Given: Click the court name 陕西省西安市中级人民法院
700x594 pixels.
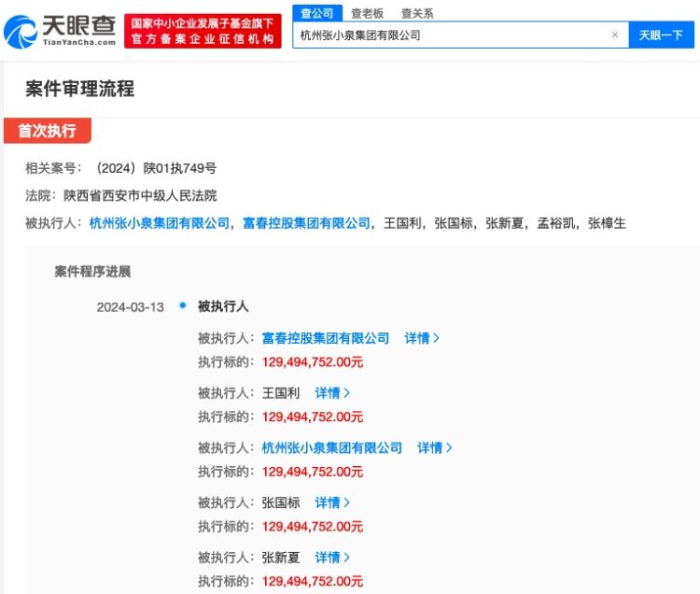Looking at the screenshot, I should (140, 195).
